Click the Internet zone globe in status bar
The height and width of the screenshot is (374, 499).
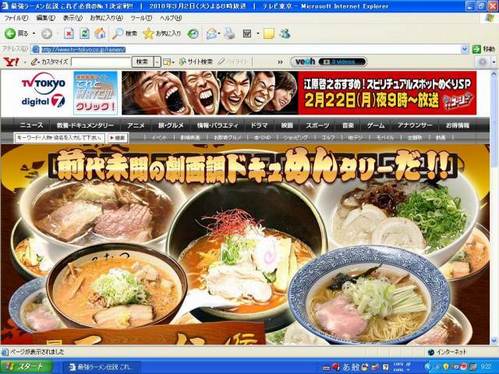(x=431, y=352)
